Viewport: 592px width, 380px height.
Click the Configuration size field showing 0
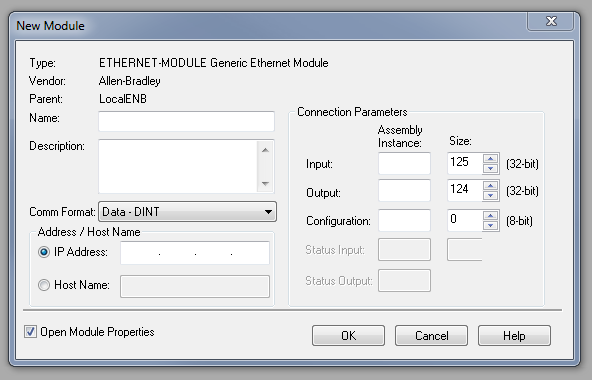pos(465,220)
